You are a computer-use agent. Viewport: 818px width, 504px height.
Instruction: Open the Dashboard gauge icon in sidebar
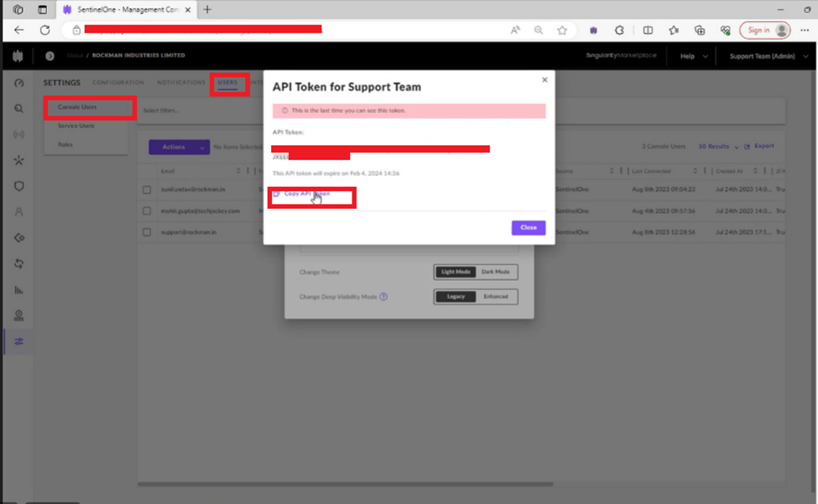point(18,83)
